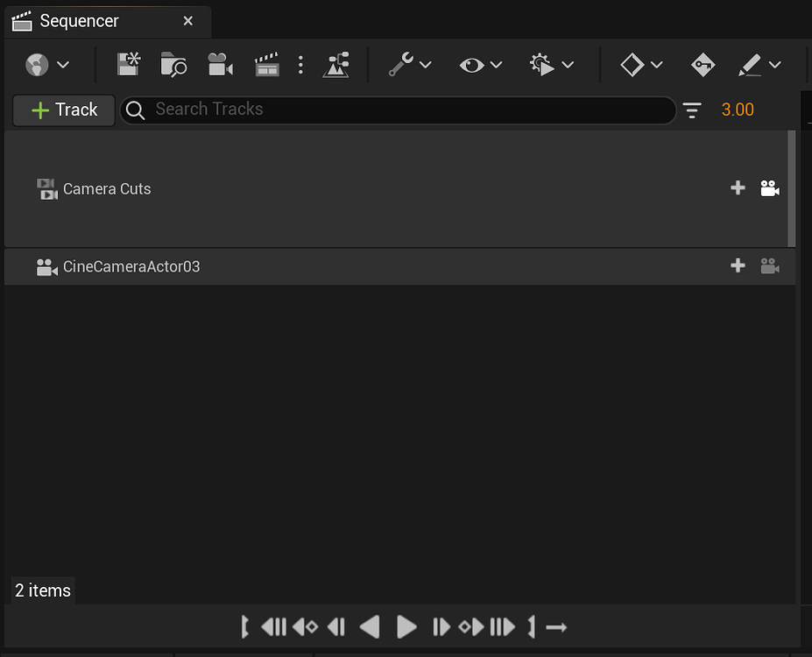
Task: Open the Director's Blueprint icon
Action: (335, 65)
